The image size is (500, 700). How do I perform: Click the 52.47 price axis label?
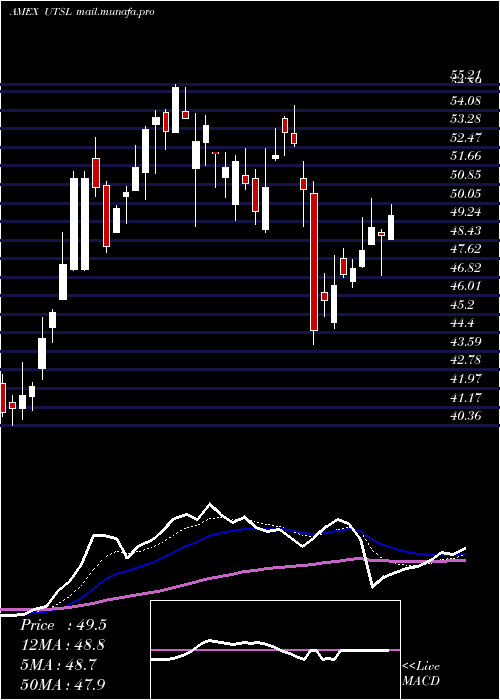point(466,138)
